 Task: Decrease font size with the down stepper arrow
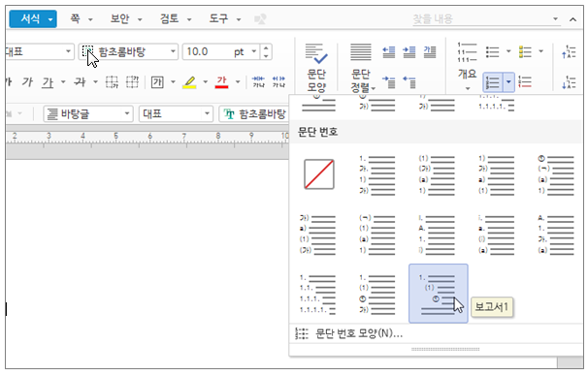click(x=266, y=56)
